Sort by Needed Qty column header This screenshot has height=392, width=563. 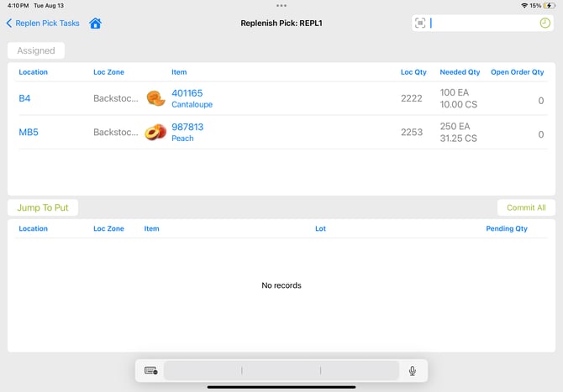pyautogui.click(x=460, y=72)
